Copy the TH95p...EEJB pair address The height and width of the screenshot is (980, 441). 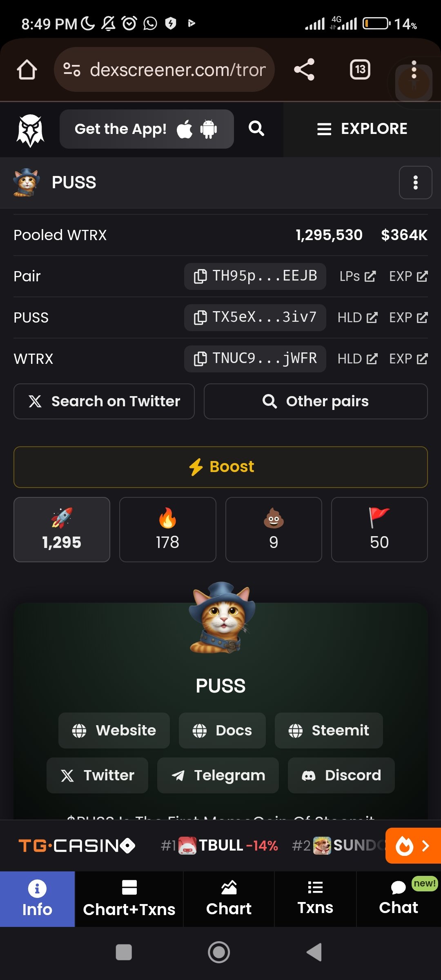tap(255, 276)
